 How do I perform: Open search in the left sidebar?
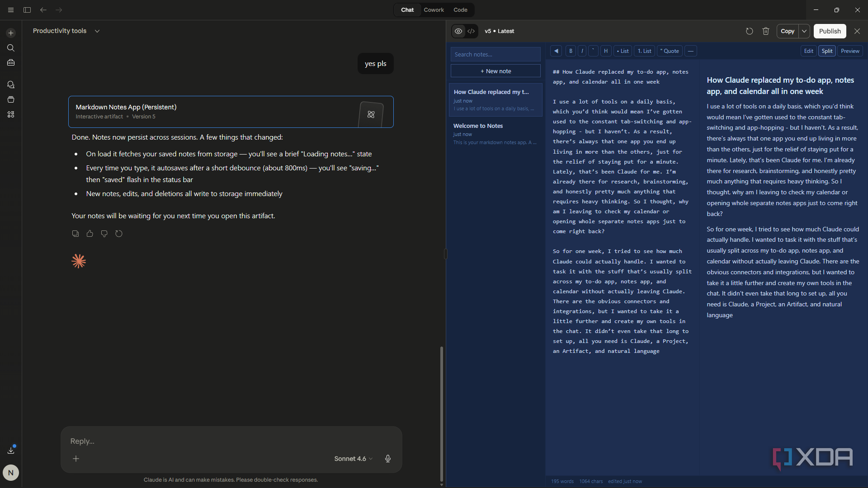(x=11, y=48)
